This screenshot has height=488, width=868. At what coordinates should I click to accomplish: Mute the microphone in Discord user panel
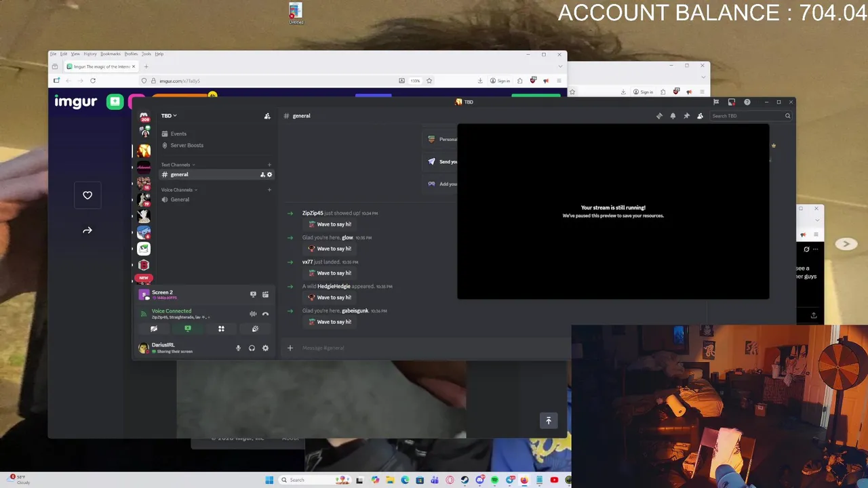238,348
